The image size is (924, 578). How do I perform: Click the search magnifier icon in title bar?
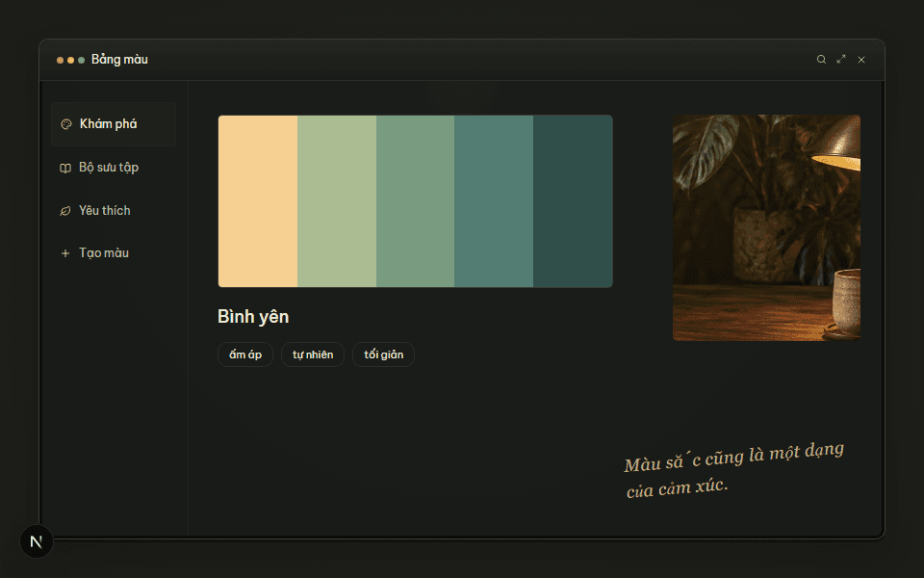click(x=821, y=60)
